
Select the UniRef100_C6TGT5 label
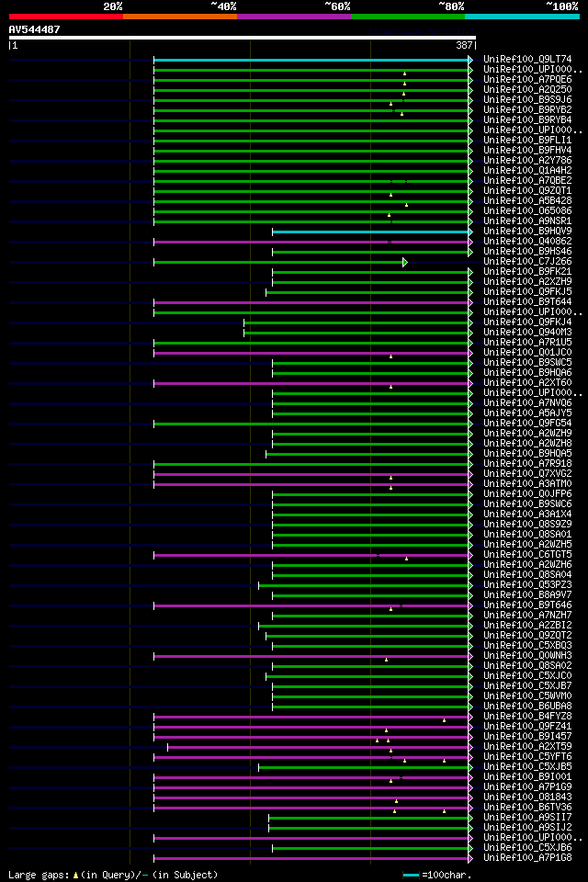click(x=527, y=555)
